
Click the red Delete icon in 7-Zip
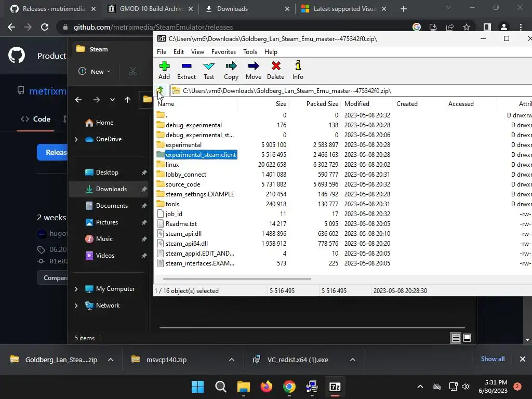point(275,70)
